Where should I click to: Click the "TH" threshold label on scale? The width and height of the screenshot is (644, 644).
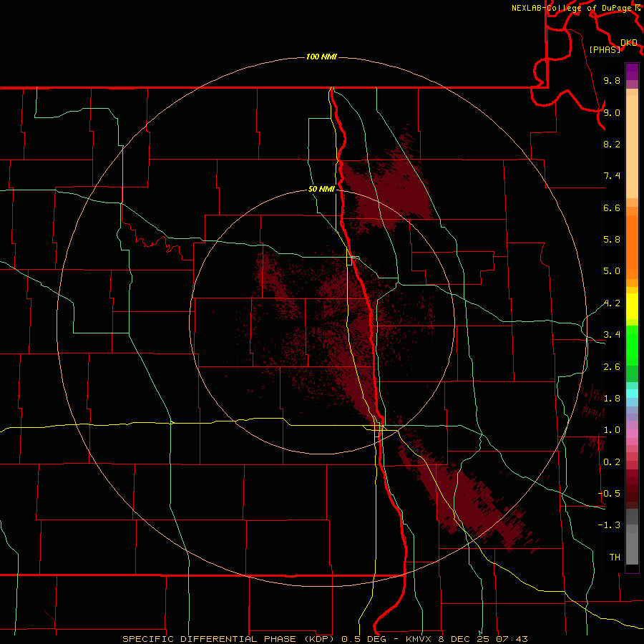(x=615, y=557)
